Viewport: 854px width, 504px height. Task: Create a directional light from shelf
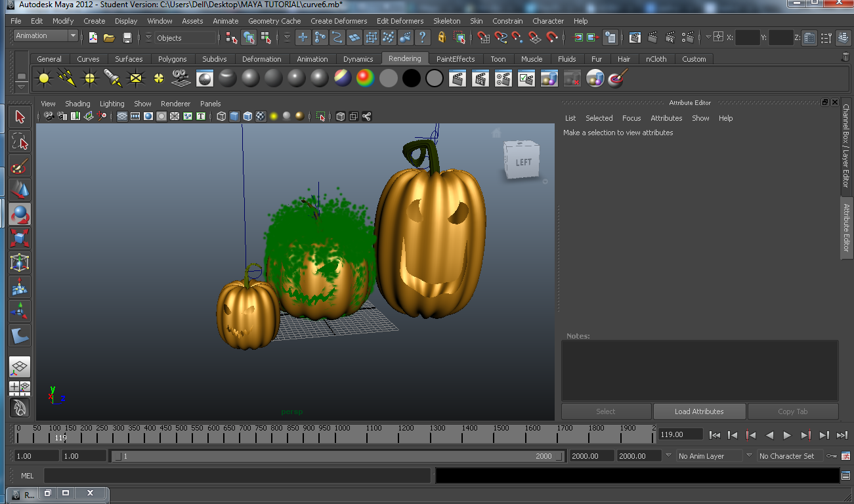coord(67,79)
